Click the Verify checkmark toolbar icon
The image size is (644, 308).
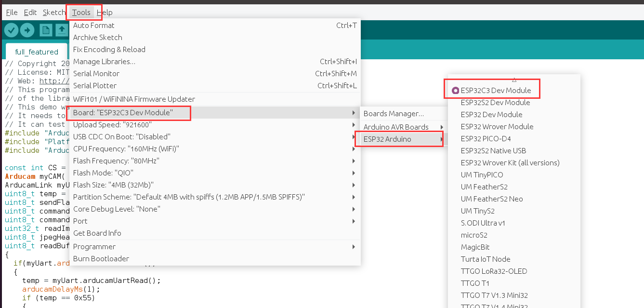click(x=12, y=30)
